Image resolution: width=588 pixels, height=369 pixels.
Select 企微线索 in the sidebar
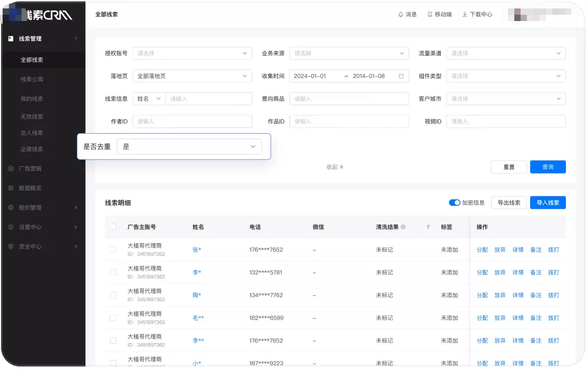(x=32, y=149)
